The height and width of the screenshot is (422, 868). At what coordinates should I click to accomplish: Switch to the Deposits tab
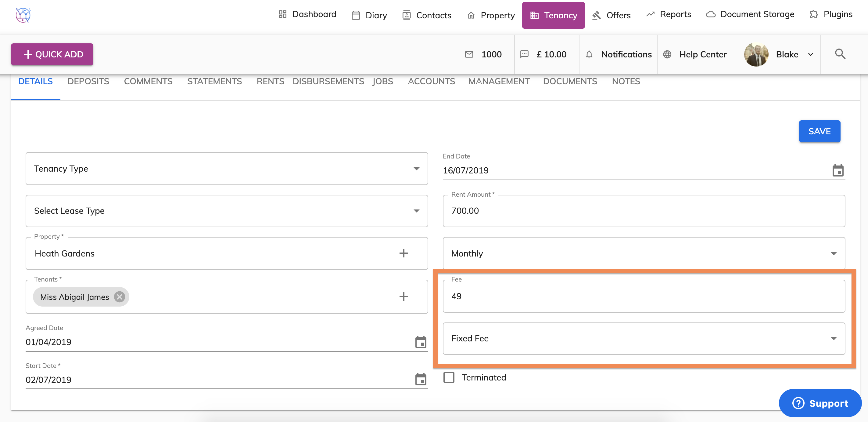click(x=88, y=81)
